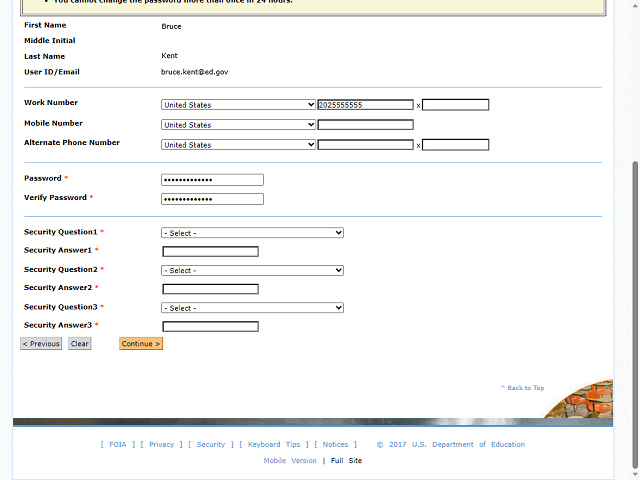Image resolution: width=640 pixels, height=480 pixels.
Task: Click the Work Number extension field
Action: 456,105
